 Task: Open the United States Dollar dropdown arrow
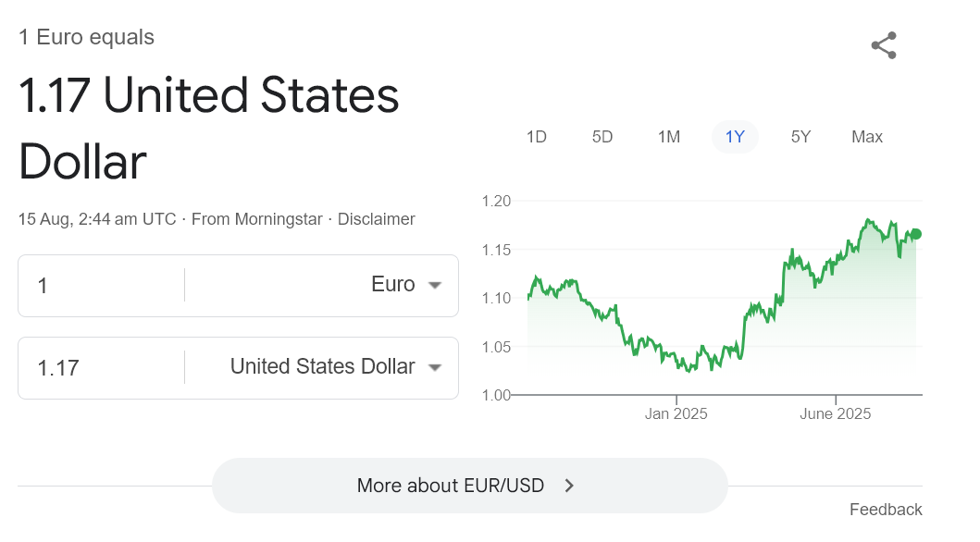435,368
